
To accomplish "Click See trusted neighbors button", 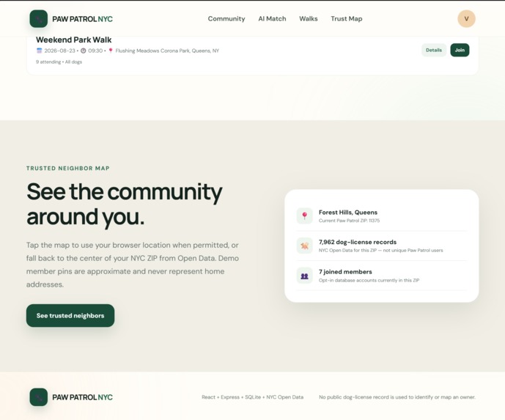I will click(x=70, y=316).
